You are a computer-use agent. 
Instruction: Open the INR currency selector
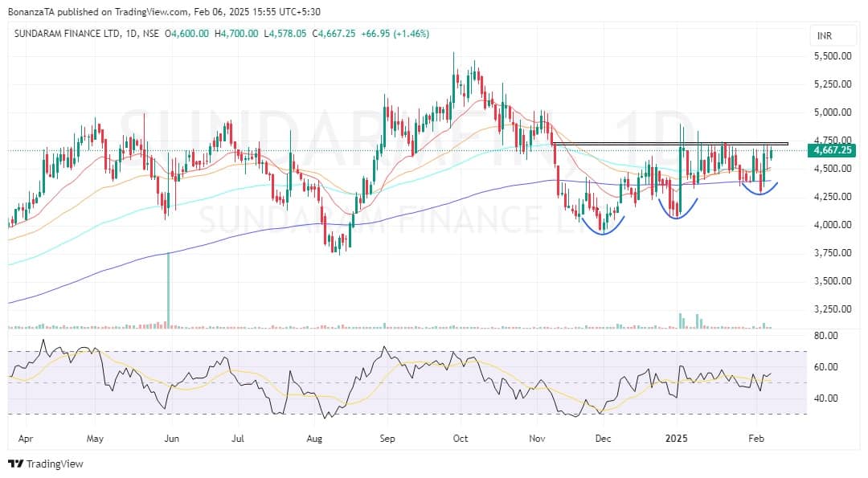[824, 37]
